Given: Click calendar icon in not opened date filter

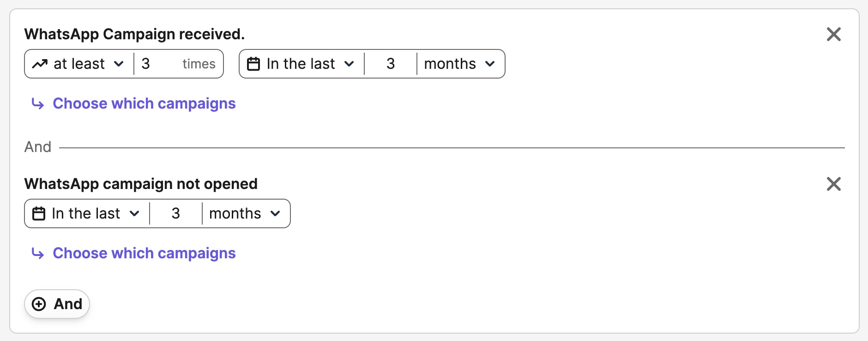Looking at the screenshot, I should pyautogui.click(x=39, y=213).
